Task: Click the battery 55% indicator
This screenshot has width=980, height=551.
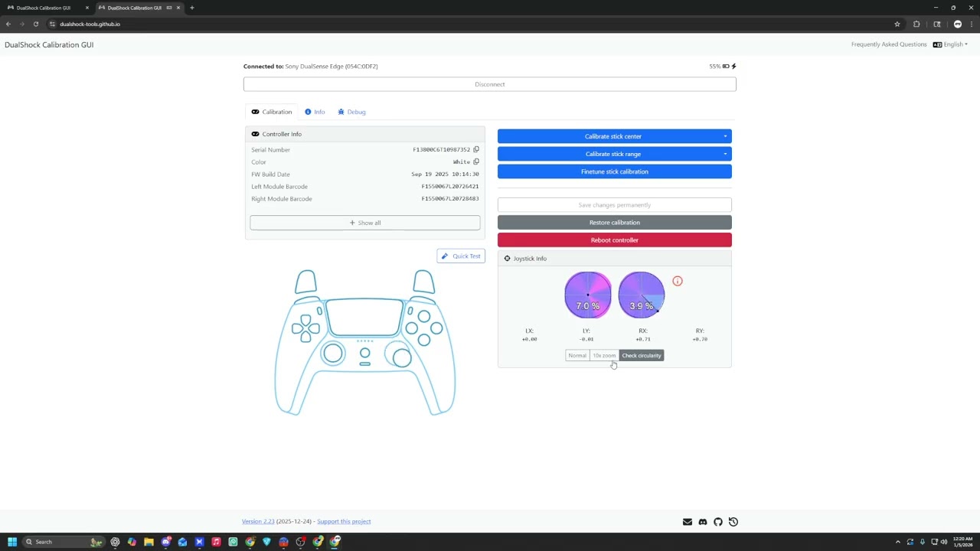Action: [x=722, y=67]
